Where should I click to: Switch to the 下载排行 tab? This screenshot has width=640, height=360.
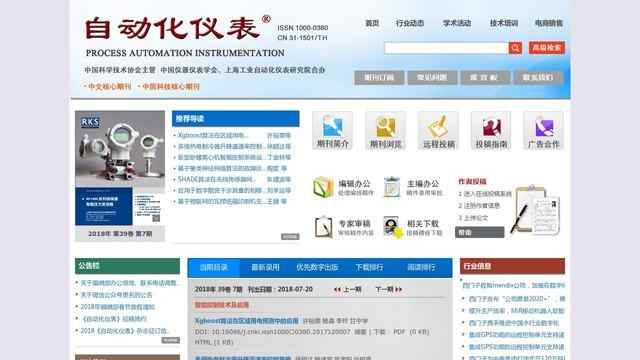click(x=369, y=267)
